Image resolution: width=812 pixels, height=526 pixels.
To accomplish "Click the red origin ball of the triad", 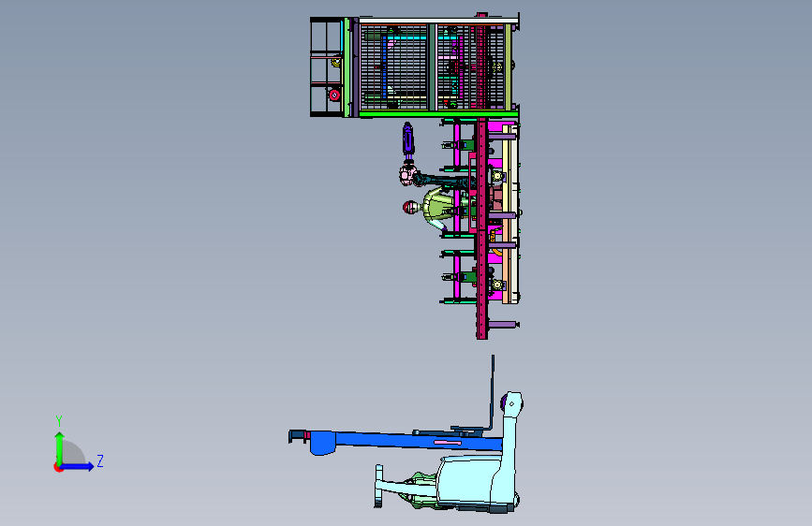I will tap(58, 467).
